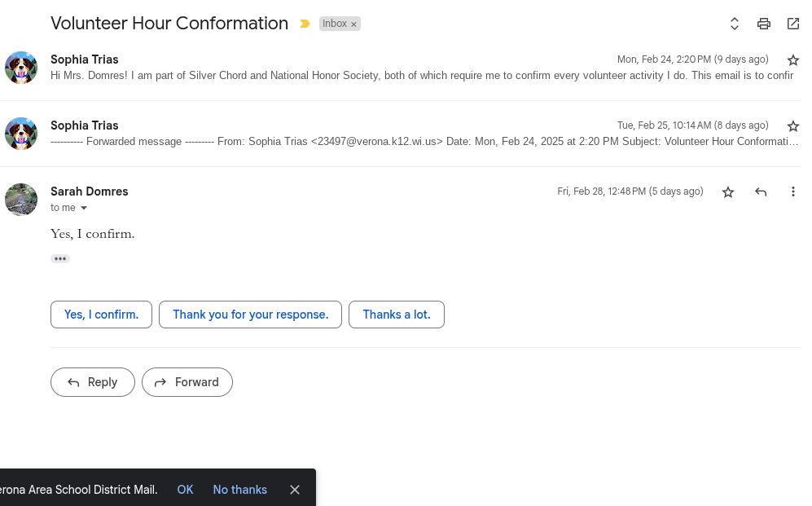Screen dimensions: 812x506
Task: Select the "Thanks a lot." suggestion
Action: [x=396, y=315]
